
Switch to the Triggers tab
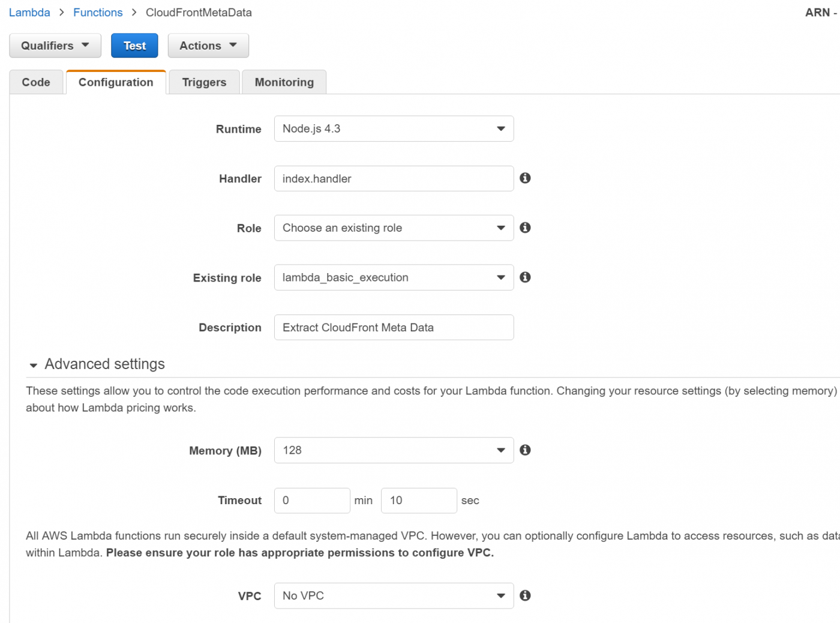point(204,82)
